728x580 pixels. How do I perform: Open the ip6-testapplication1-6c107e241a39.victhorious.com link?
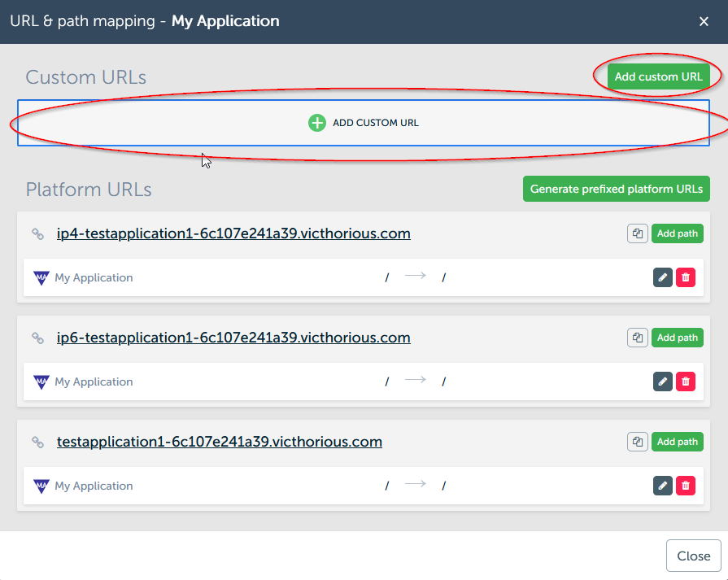click(233, 338)
